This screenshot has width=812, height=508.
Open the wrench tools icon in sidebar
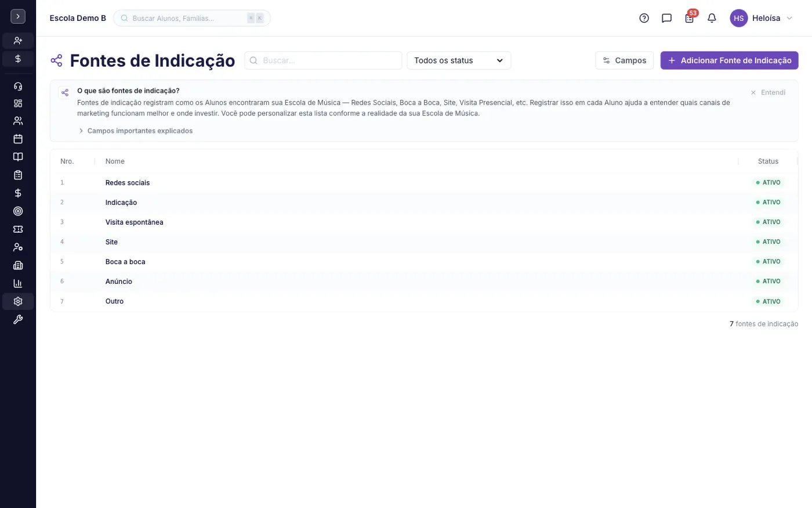coord(18,319)
